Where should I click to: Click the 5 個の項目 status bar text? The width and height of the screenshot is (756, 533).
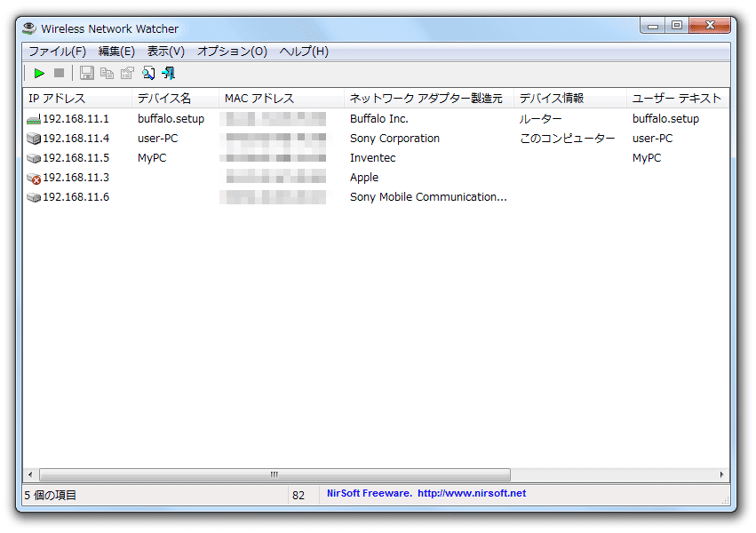pos(51,495)
